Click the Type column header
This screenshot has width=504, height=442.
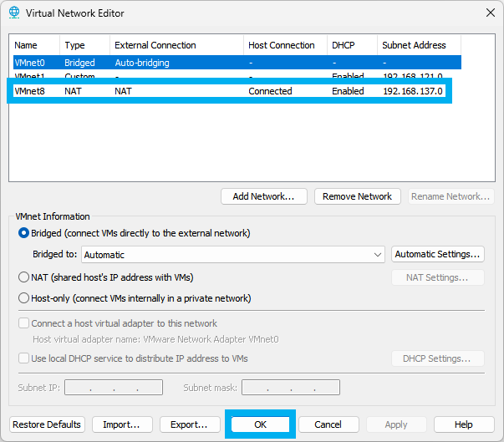(x=85, y=45)
